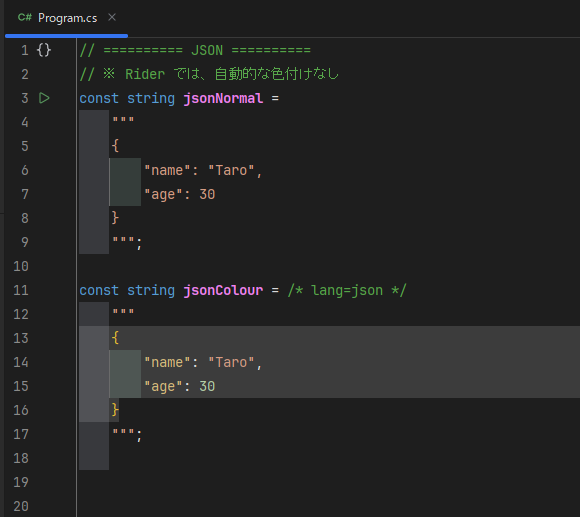Screen dimensions: 580x517
Task: Click the yellow closing brace on line 16
Action: point(115,410)
